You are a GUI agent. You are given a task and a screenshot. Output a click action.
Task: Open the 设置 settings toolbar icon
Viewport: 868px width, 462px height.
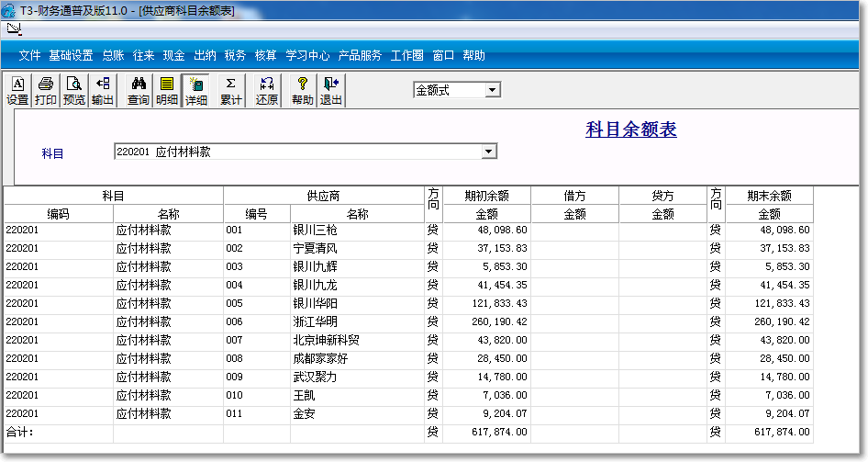(x=17, y=91)
